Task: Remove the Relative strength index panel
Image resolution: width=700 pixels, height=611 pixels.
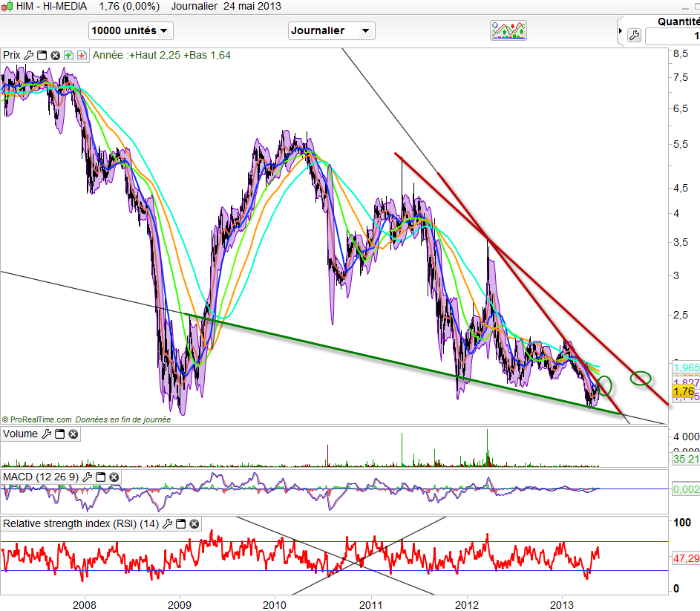Action: (194, 523)
